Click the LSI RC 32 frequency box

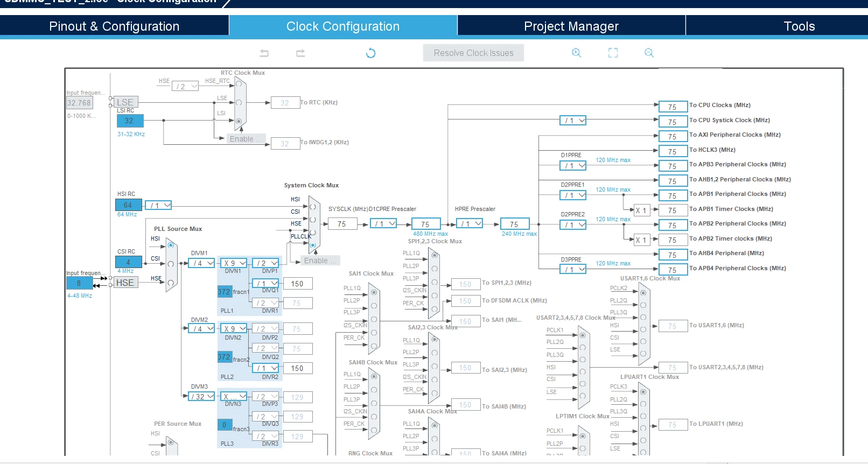pos(129,121)
